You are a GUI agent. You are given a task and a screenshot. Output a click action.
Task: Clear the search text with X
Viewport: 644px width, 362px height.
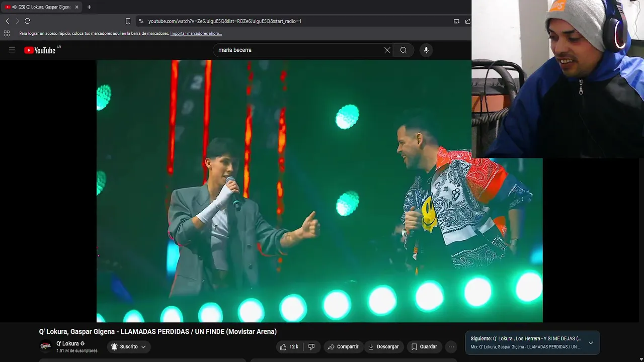(387, 50)
